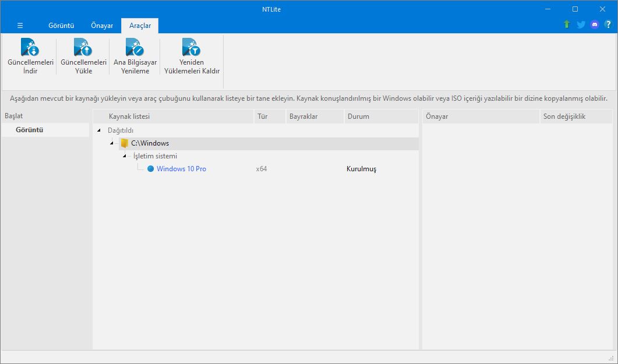Start Ana Bilgisayar Yenileme
618x364 pixels.
(135, 56)
